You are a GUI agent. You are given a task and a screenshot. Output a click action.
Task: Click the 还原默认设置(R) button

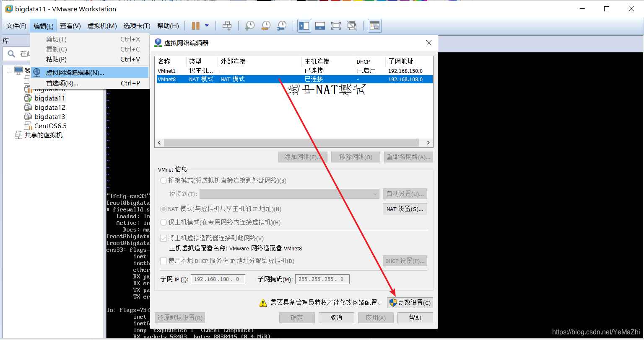tap(180, 318)
